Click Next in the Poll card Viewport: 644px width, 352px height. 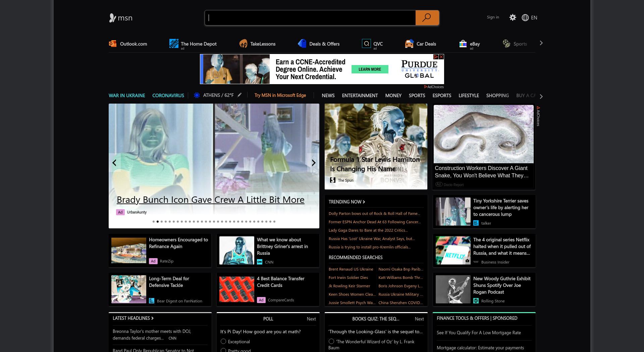click(x=311, y=319)
